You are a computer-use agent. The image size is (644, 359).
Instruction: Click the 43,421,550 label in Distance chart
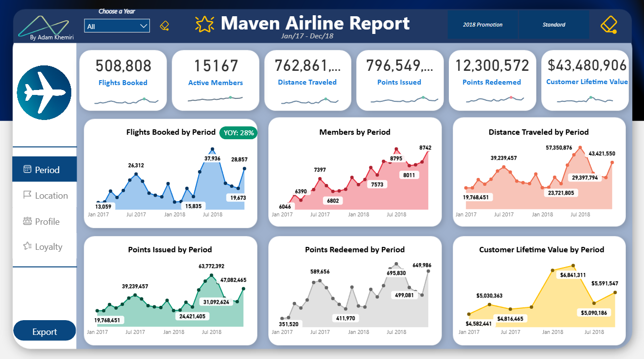(x=601, y=154)
